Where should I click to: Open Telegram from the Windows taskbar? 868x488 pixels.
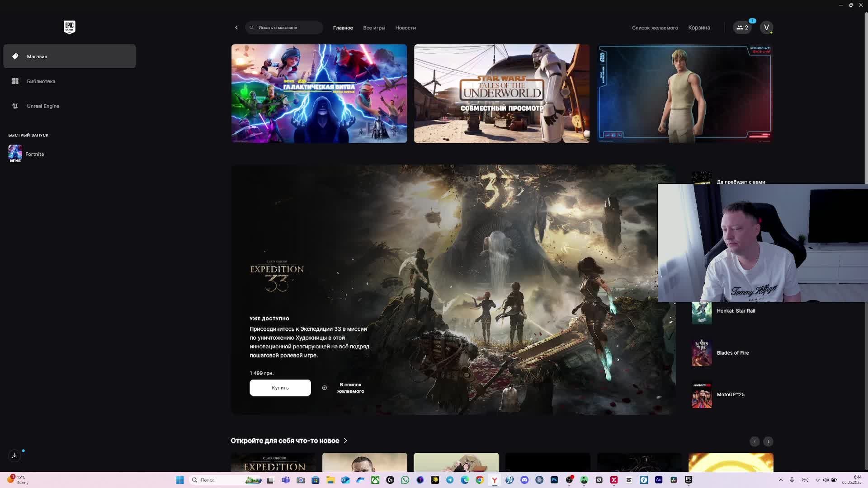[x=450, y=480]
